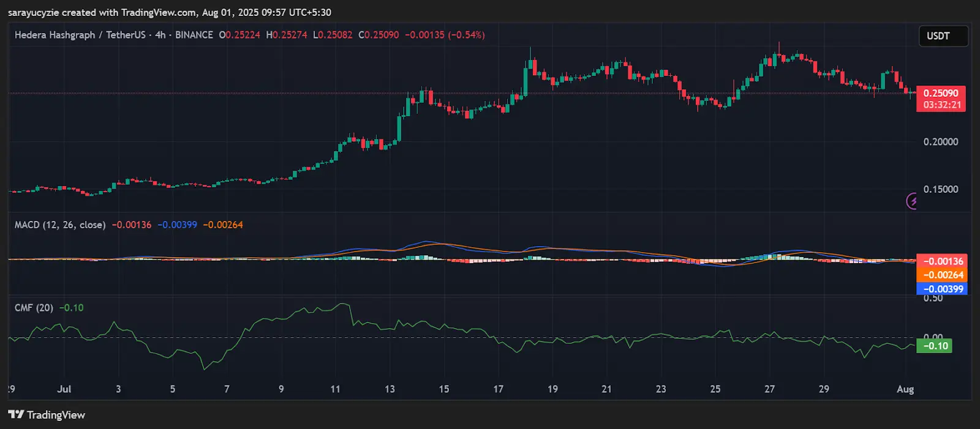Click the red 0.25090 current price label
The height and width of the screenshot is (429, 980).
click(941, 93)
